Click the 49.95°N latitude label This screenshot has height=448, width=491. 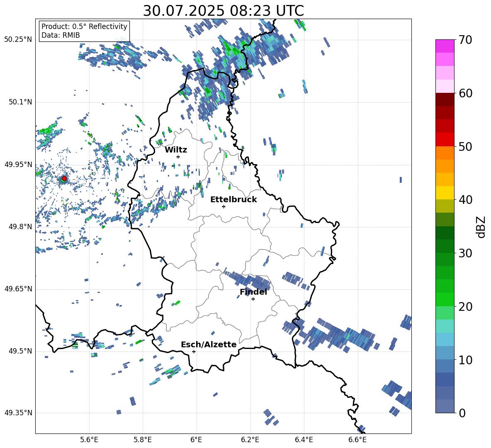(18, 165)
